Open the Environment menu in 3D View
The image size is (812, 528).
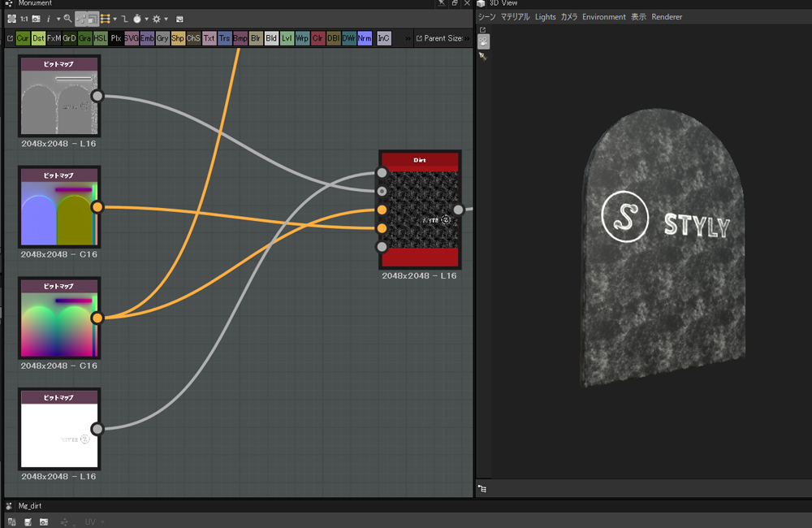click(x=604, y=17)
